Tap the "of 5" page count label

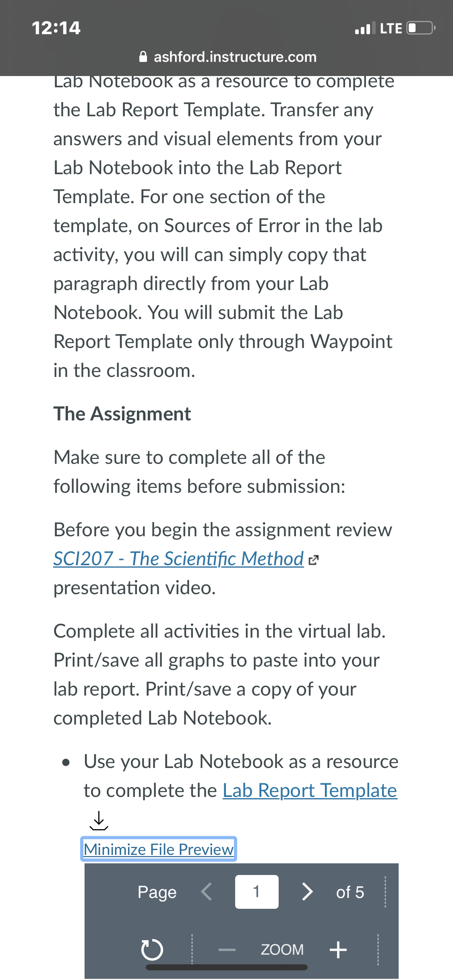tap(350, 892)
